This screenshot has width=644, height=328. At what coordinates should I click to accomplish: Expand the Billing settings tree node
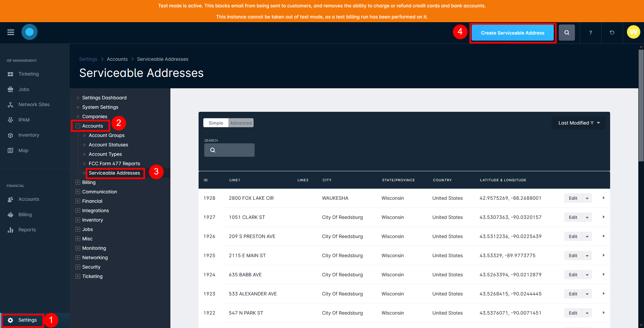pos(77,182)
